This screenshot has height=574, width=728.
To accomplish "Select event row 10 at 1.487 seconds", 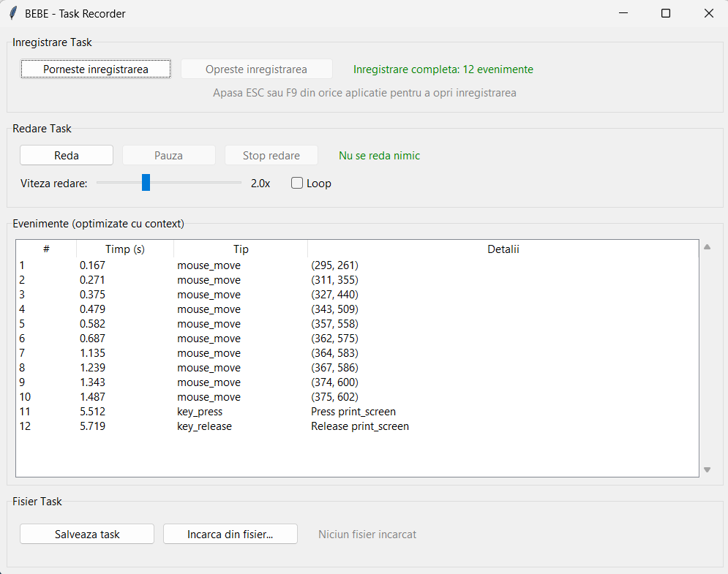I will pyautogui.click(x=209, y=397).
